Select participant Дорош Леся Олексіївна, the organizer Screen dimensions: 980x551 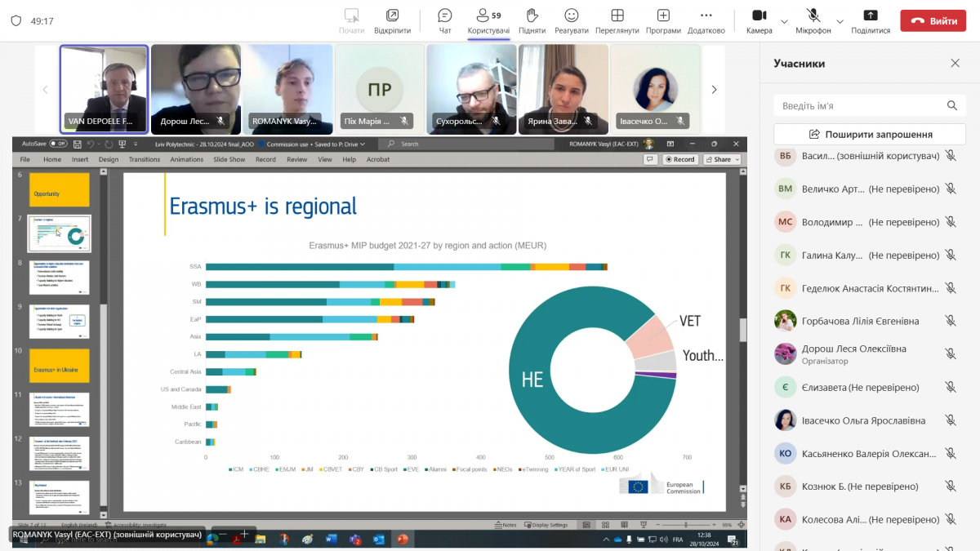[x=853, y=353]
